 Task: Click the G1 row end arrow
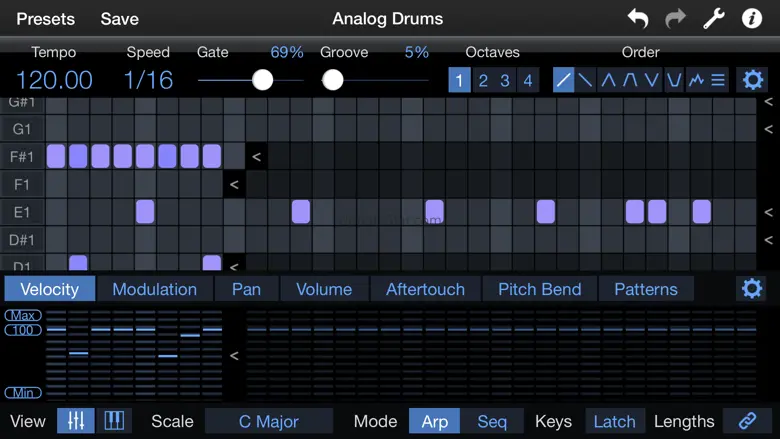coord(769,129)
